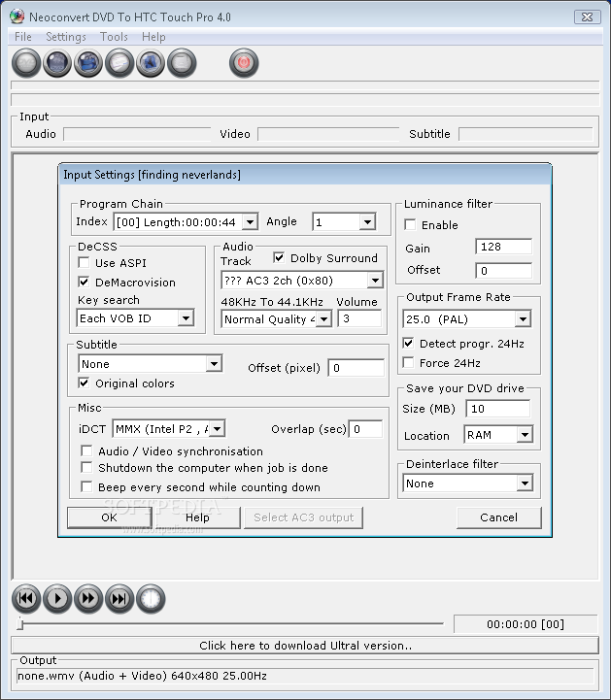Click the Input Video field
The width and height of the screenshot is (611, 700).
pyautogui.click(x=328, y=134)
